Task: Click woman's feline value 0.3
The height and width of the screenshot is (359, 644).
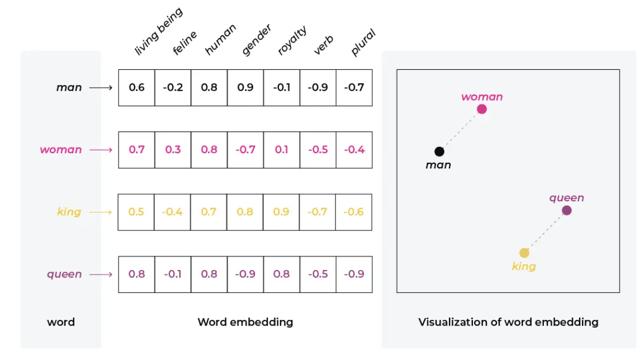Action: [x=173, y=150]
